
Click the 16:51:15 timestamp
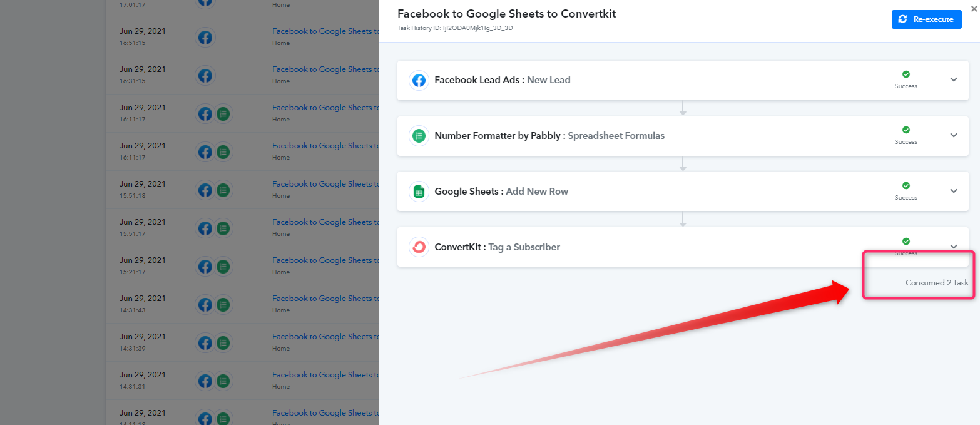[133, 43]
